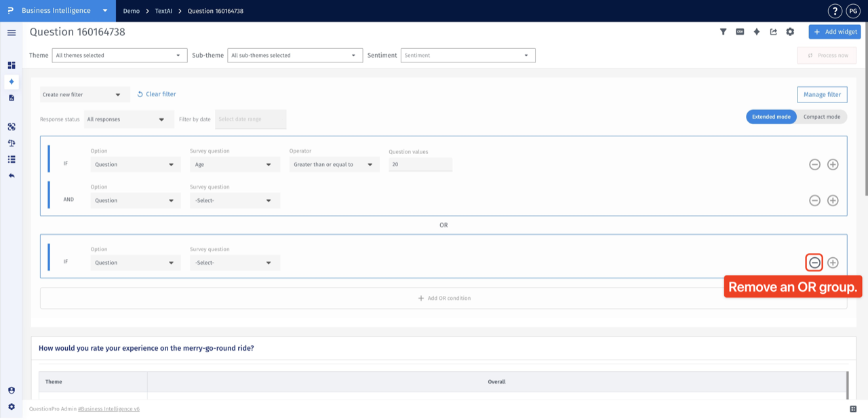The width and height of the screenshot is (868, 420).
Task: Open the help question mark icon
Action: click(835, 11)
